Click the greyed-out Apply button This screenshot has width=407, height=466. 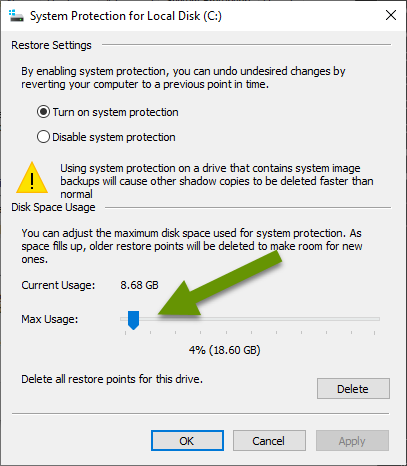pyautogui.click(x=352, y=441)
